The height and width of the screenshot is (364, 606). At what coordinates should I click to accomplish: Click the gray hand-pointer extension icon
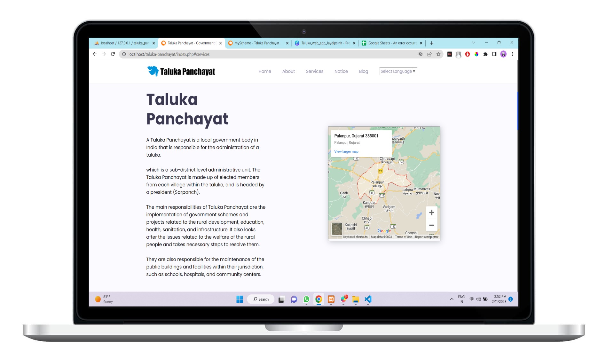click(459, 54)
